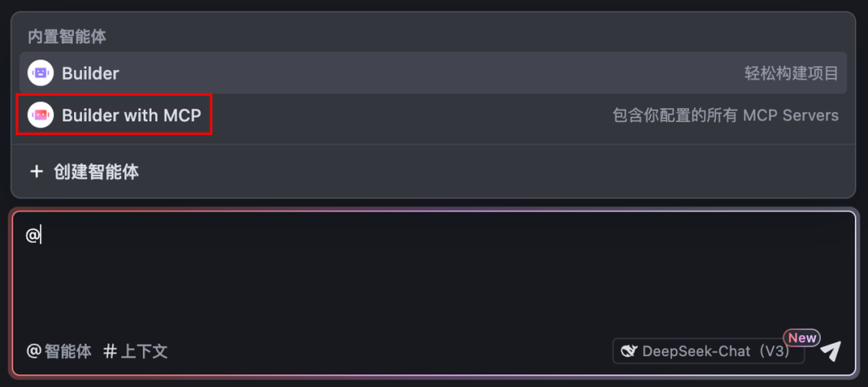The height and width of the screenshot is (387, 868).
Task: Click the plus icon beside 创建智能体
Action: click(x=36, y=172)
